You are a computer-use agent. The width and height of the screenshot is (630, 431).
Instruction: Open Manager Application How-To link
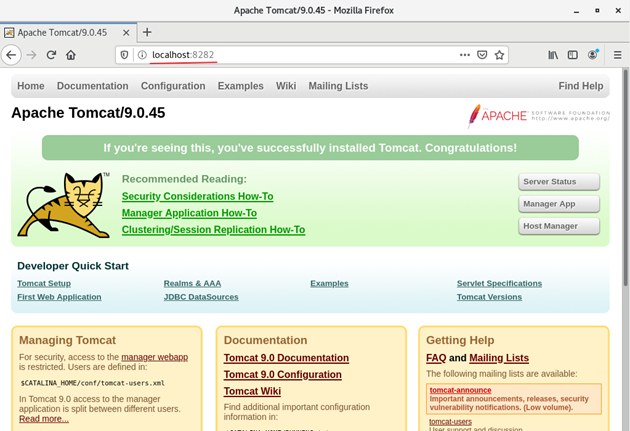tap(189, 213)
